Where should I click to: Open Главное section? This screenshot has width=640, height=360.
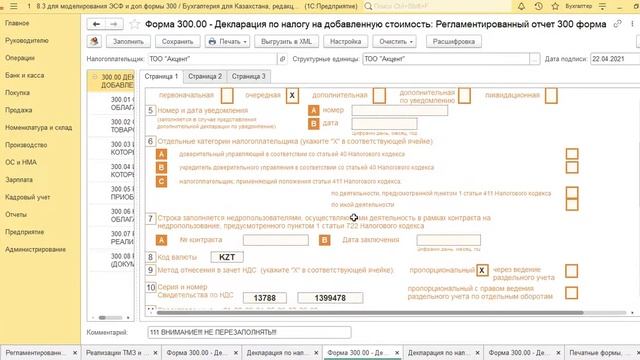[x=17, y=23]
